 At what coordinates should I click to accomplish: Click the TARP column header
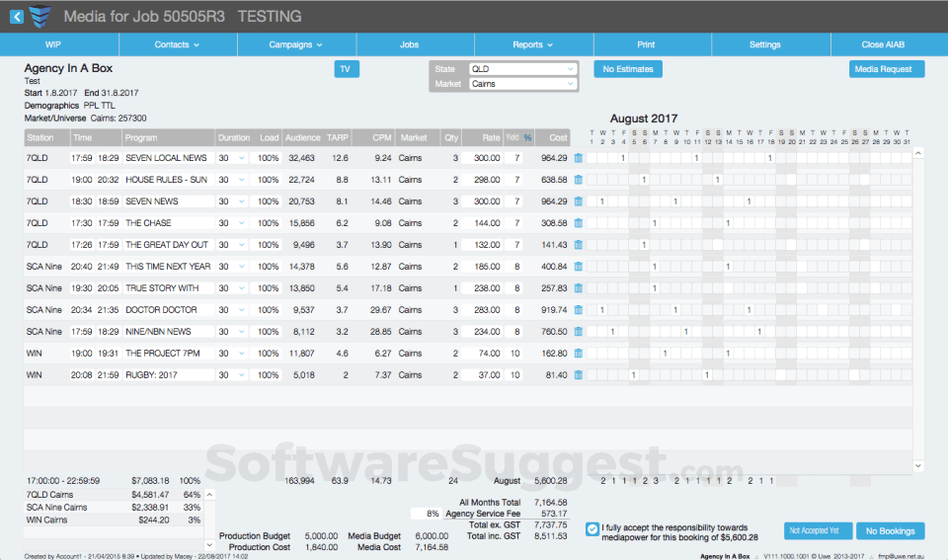point(338,138)
